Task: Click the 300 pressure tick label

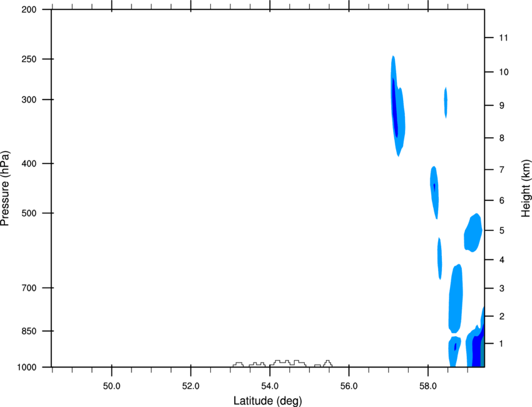Action: pyautogui.click(x=29, y=100)
